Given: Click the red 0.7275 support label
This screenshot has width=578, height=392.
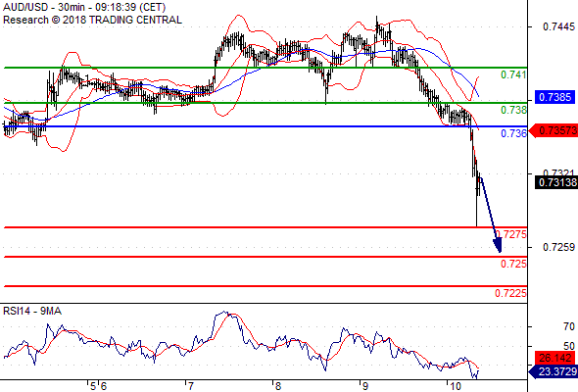Looking at the screenshot, I should pos(511,234).
